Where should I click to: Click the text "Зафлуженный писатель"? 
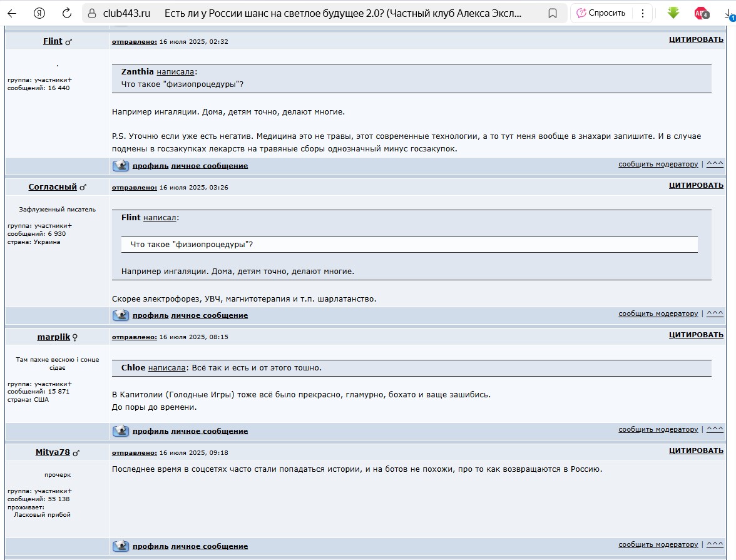[x=58, y=210]
